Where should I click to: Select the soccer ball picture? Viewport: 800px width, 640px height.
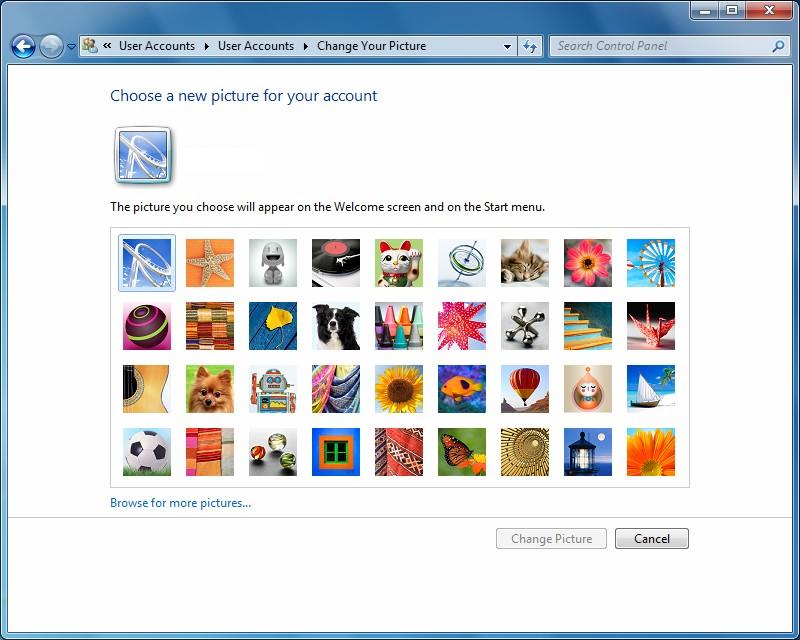coord(147,452)
